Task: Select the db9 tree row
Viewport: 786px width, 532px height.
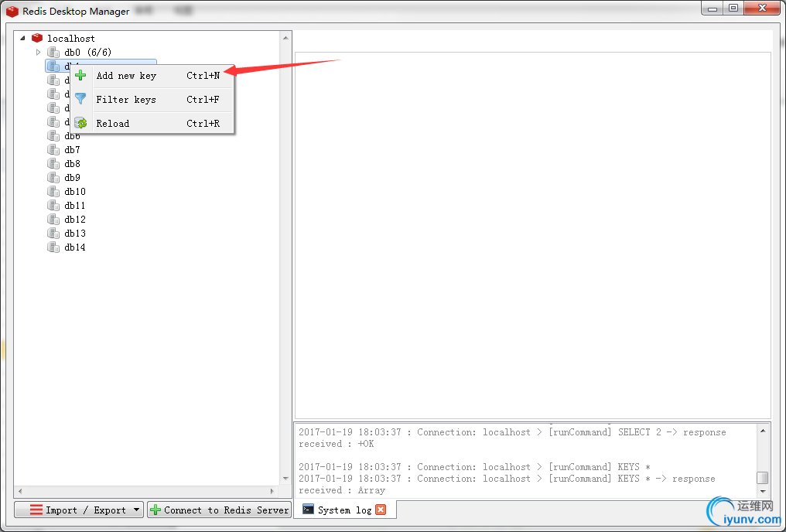Action: [72, 177]
